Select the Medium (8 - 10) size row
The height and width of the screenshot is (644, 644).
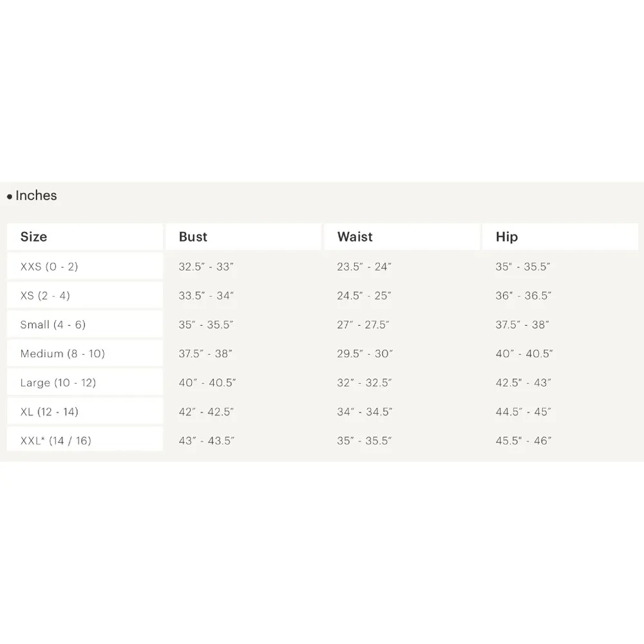click(62, 354)
